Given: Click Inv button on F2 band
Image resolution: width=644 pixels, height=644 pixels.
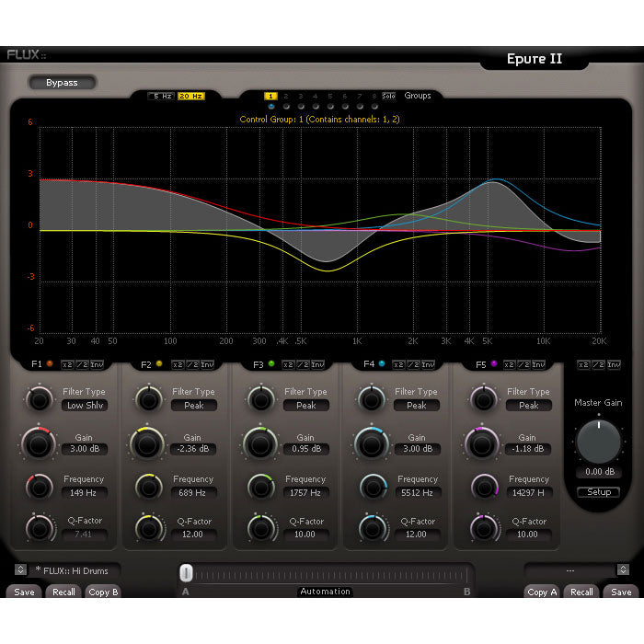Looking at the screenshot, I should pos(207,364).
